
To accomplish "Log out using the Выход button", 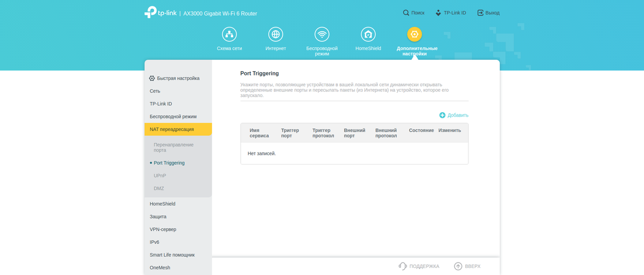I will point(488,13).
